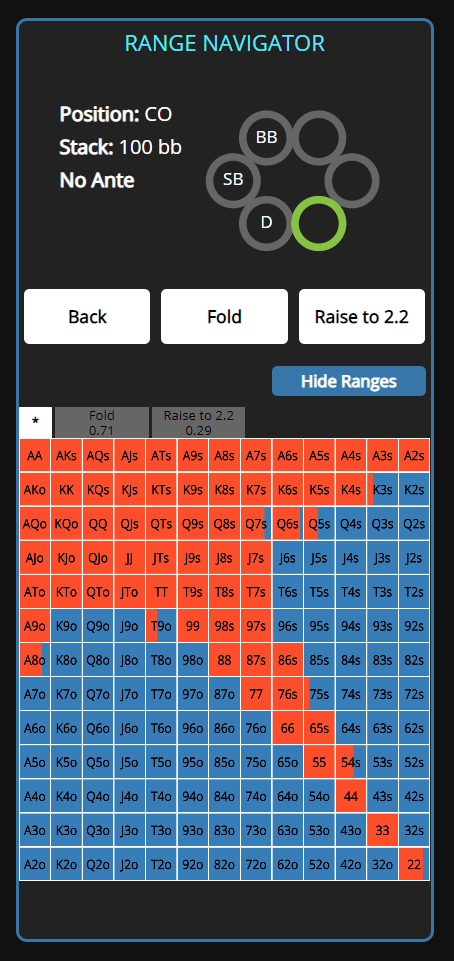Screen dimensions: 454x961
Task: Click the K3s hand cell
Action: tap(382, 490)
